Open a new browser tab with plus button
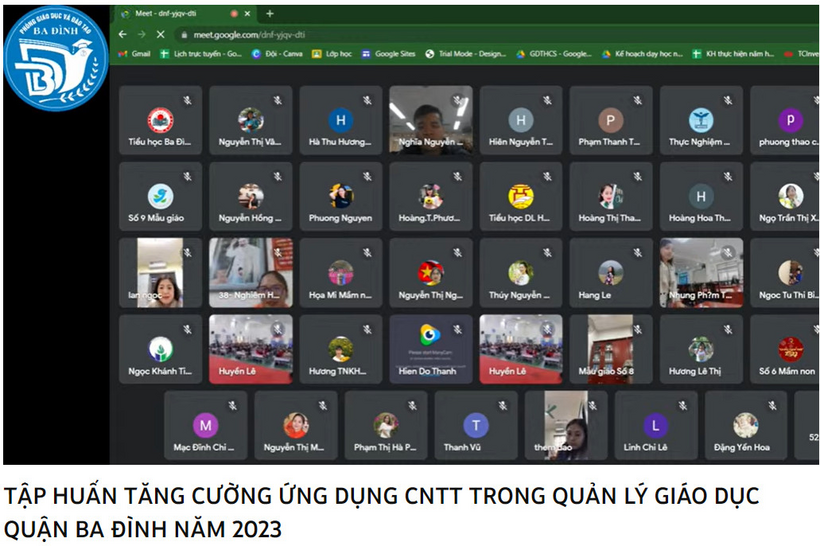820x546 pixels. tap(269, 14)
